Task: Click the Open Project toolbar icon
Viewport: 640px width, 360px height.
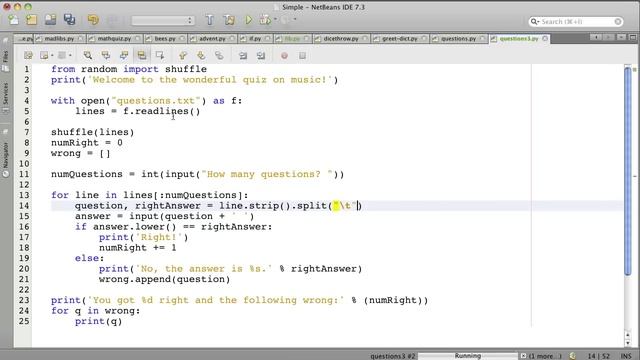Action: pyautogui.click(x=51, y=20)
